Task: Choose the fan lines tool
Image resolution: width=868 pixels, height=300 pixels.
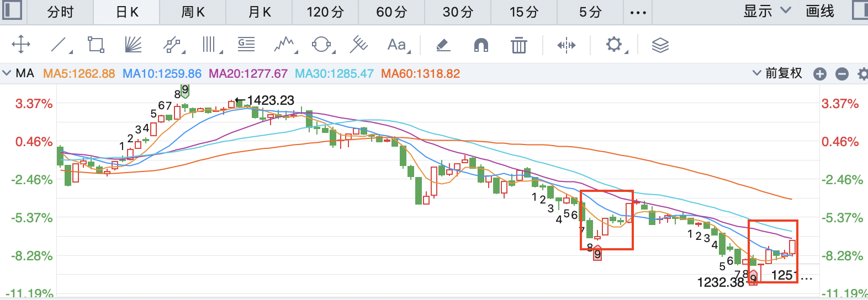Action: point(133,45)
